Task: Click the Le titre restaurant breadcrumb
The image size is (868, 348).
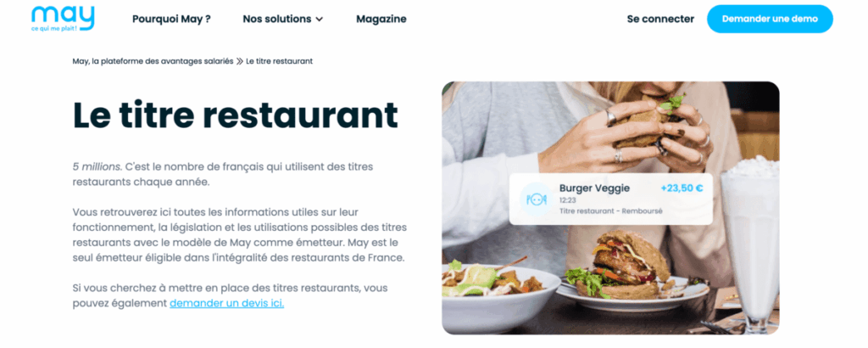Action: 280,61
